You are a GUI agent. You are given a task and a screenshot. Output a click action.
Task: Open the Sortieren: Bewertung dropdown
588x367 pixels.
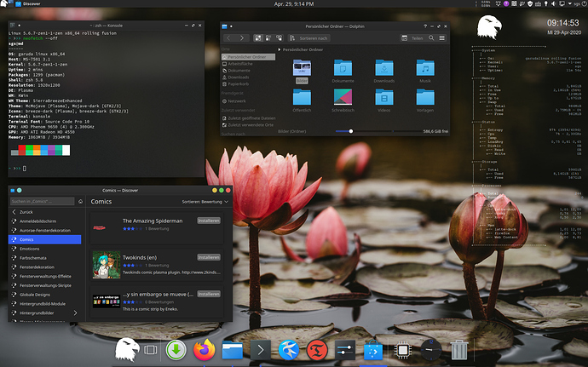205,202
